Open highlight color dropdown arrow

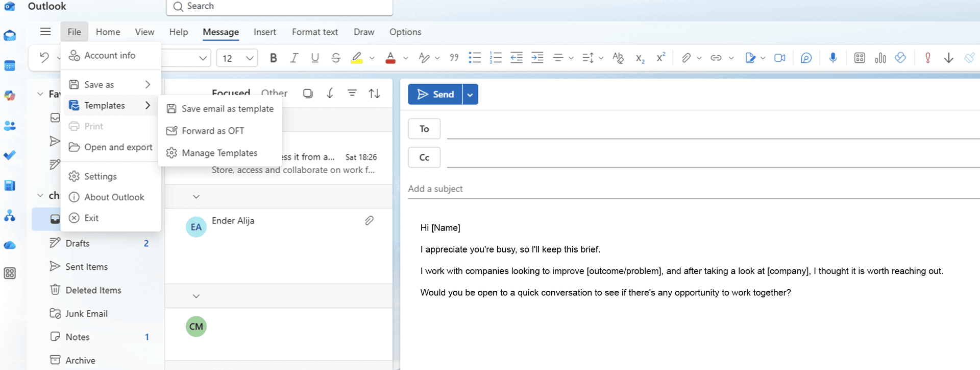(x=372, y=58)
